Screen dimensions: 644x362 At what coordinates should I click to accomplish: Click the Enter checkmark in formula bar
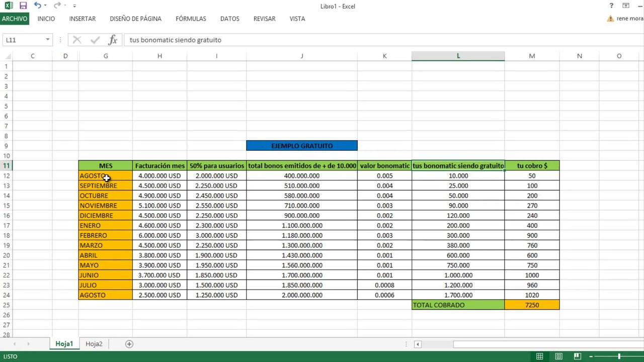95,40
